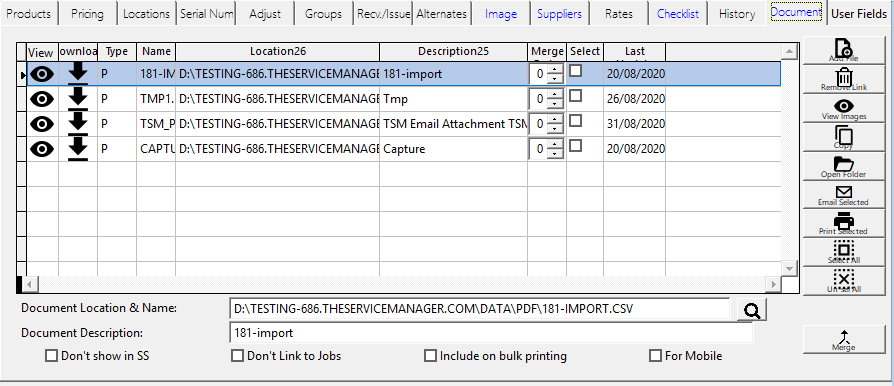The width and height of the screenshot is (894, 386).
Task: Click the Document Location & Name field
Action: [479, 309]
